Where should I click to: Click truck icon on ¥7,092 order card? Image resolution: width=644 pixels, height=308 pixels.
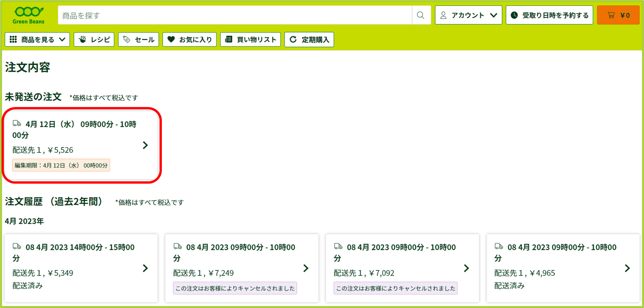[x=338, y=246]
